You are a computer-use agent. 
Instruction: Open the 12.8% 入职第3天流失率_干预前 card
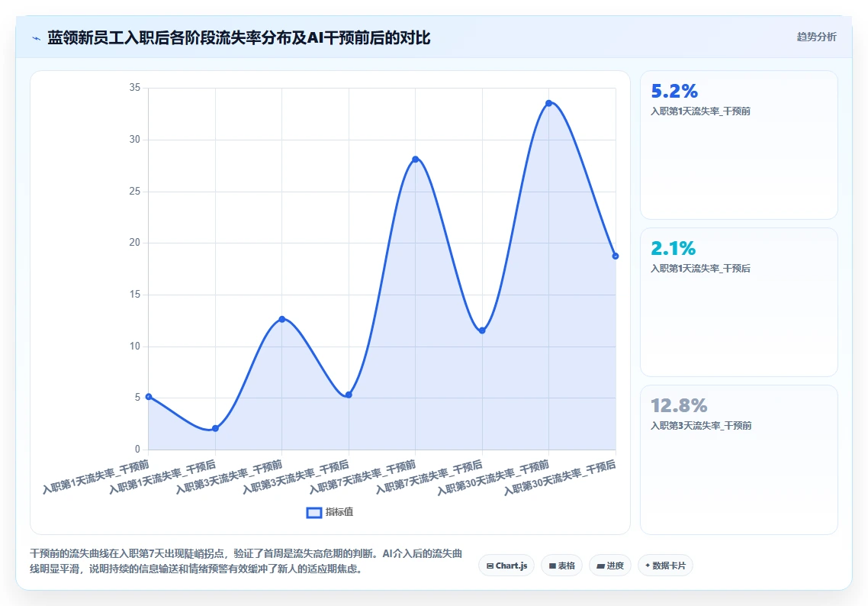738,459
